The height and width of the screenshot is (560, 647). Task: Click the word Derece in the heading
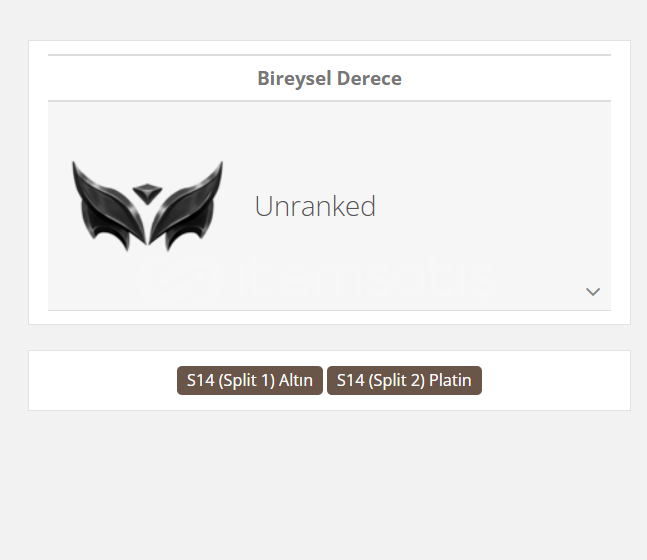click(369, 78)
